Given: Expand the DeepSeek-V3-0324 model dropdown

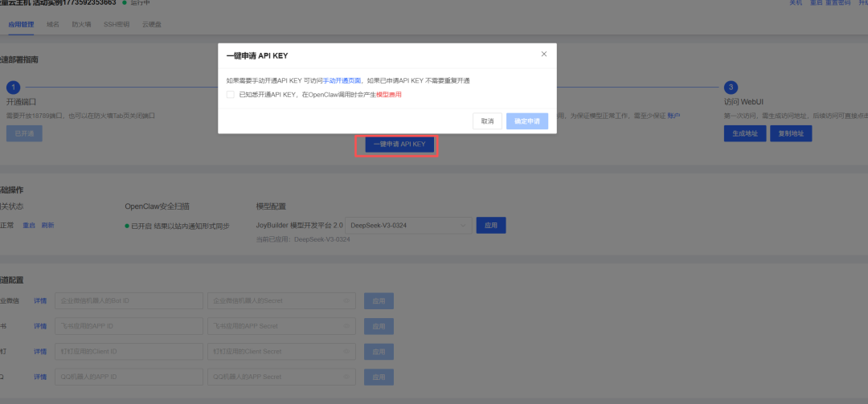Looking at the screenshot, I should (x=408, y=225).
